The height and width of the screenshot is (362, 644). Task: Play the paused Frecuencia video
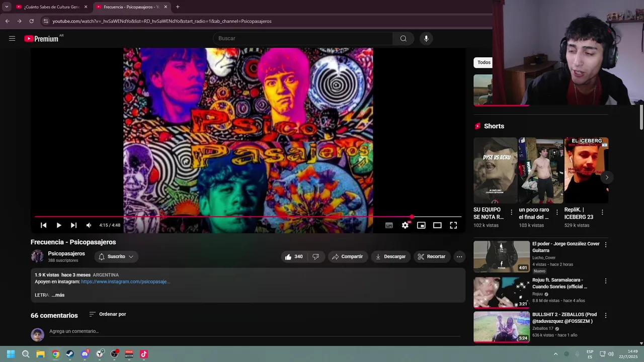tap(59, 225)
